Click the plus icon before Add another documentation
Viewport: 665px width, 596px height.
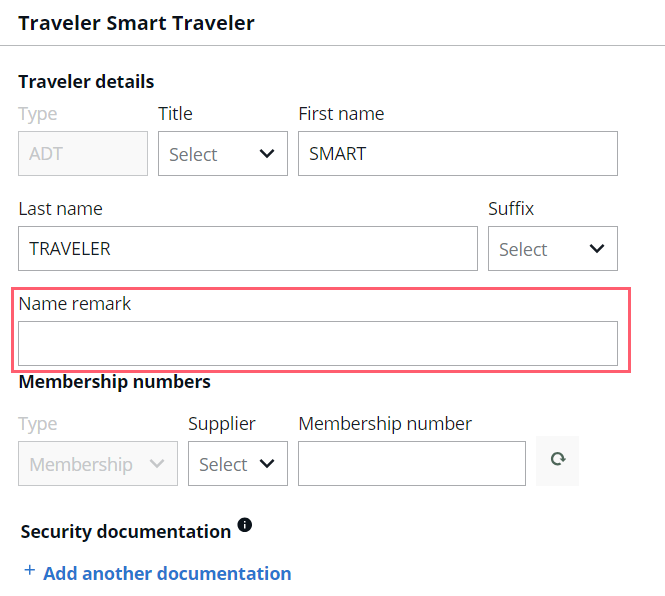[29, 570]
